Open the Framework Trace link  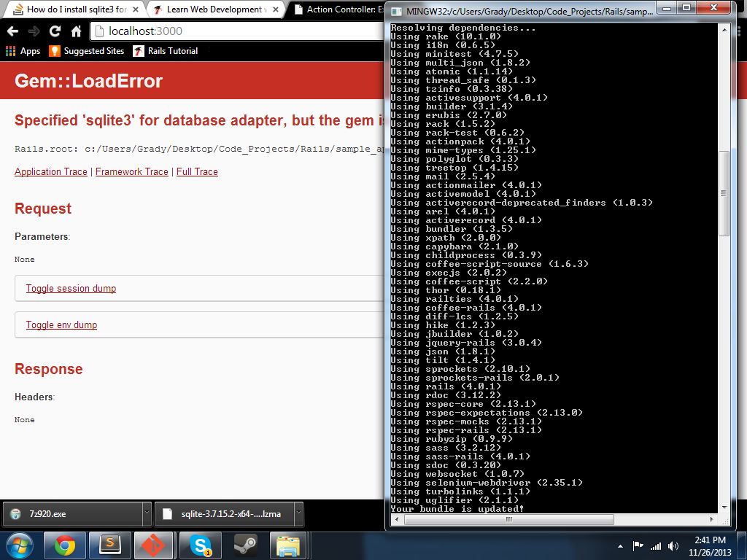coord(132,172)
